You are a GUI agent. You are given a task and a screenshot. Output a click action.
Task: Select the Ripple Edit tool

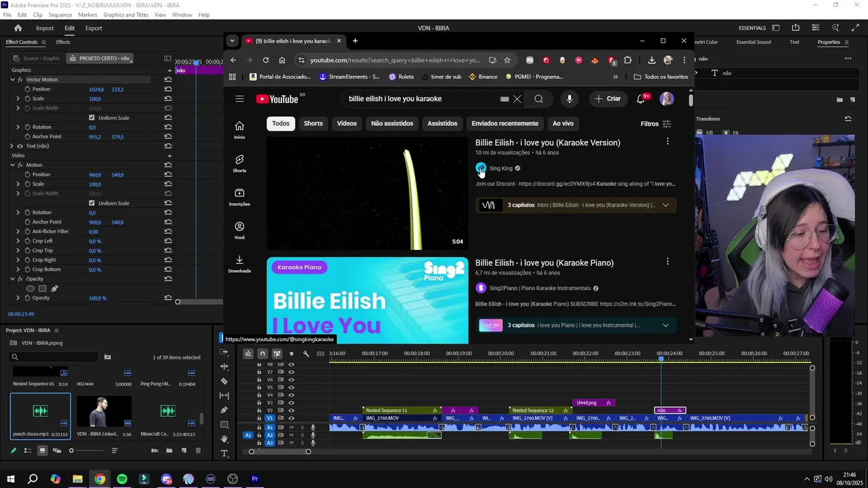tap(224, 367)
